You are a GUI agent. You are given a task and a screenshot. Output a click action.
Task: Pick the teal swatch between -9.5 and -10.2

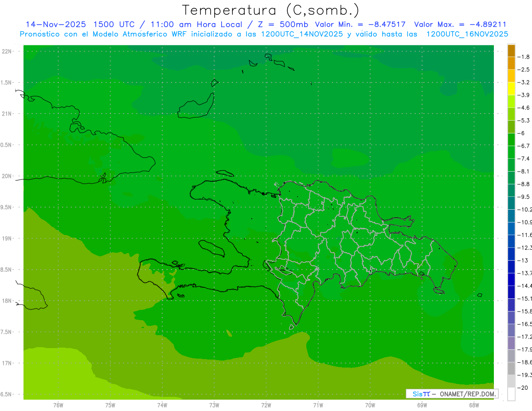coord(511,203)
